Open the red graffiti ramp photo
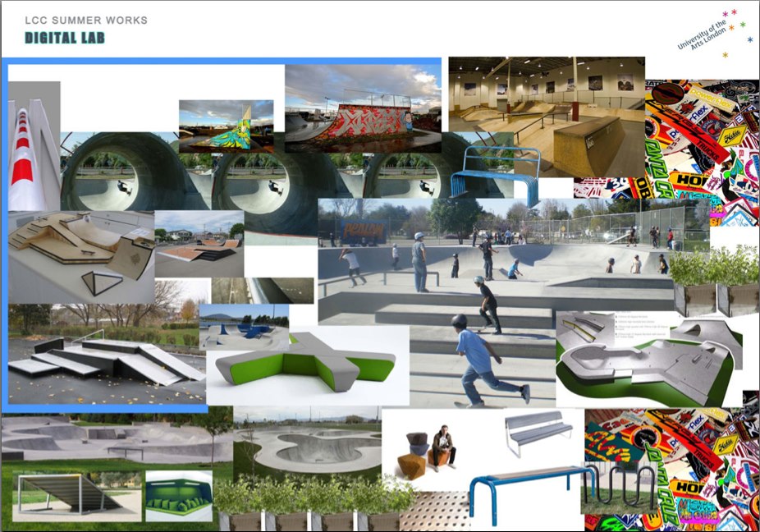 point(362,107)
